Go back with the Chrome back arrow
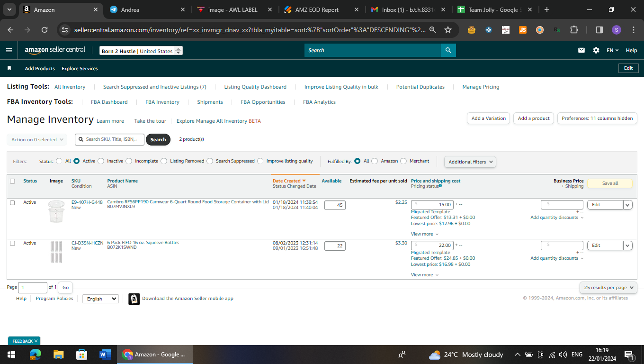Image resolution: width=644 pixels, height=364 pixels. [10, 30]
